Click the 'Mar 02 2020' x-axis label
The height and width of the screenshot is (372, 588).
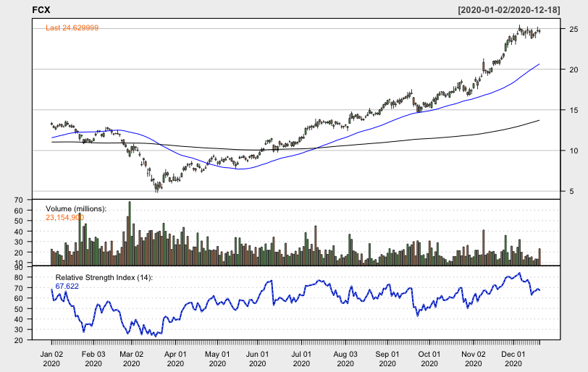131,358
